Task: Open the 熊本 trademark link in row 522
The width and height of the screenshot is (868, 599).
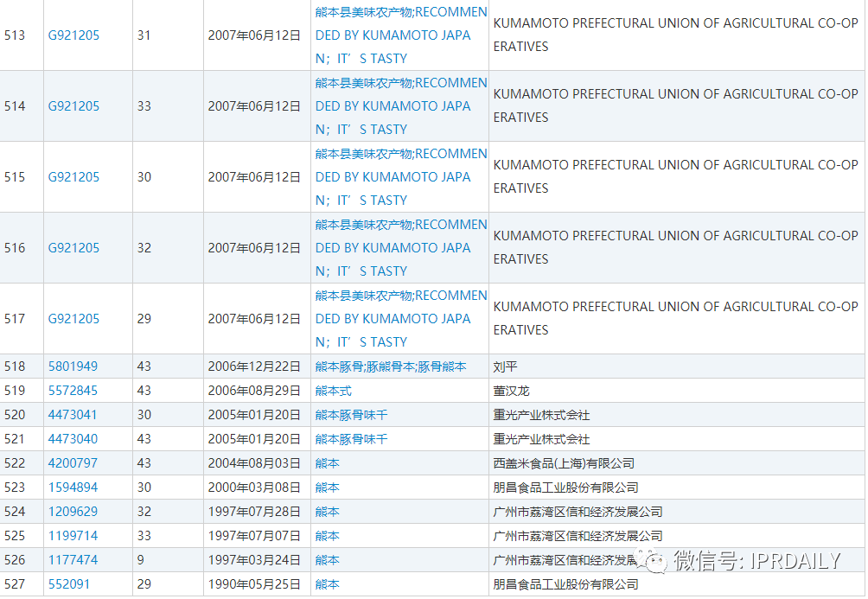Action: (327, 463)
